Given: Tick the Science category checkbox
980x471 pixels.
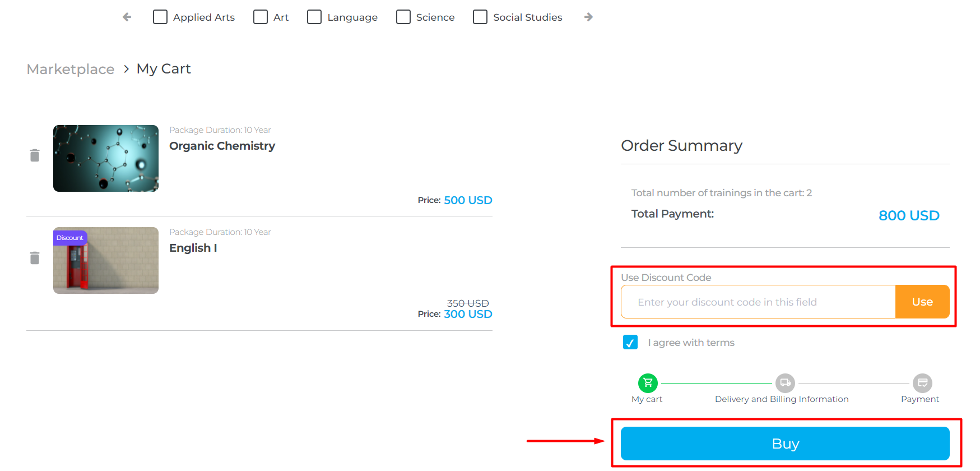Looking at the screenshot, I should click(x=403, y=17).
